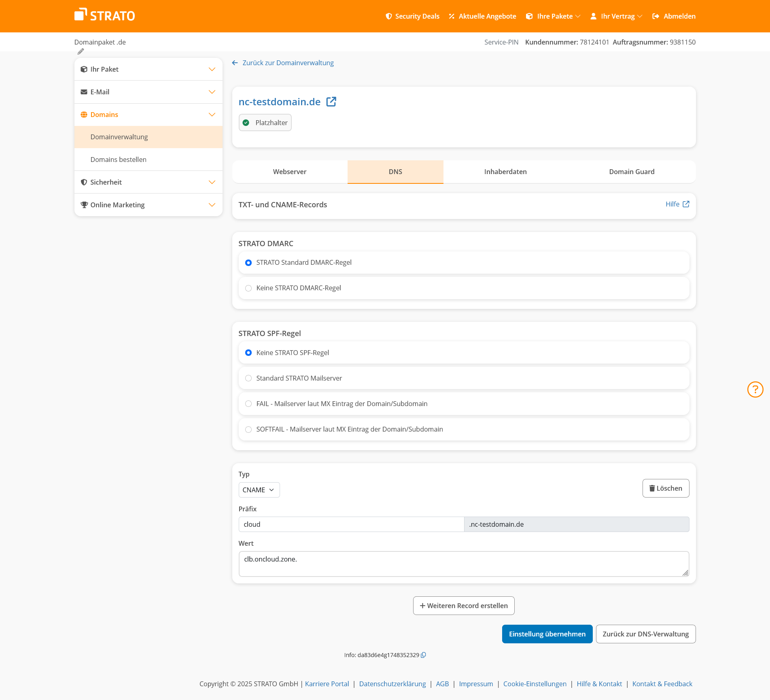Click the Einstellung übernehmen button
The width and height of the screenshot is (770, 700).
(x=547, y=634)
